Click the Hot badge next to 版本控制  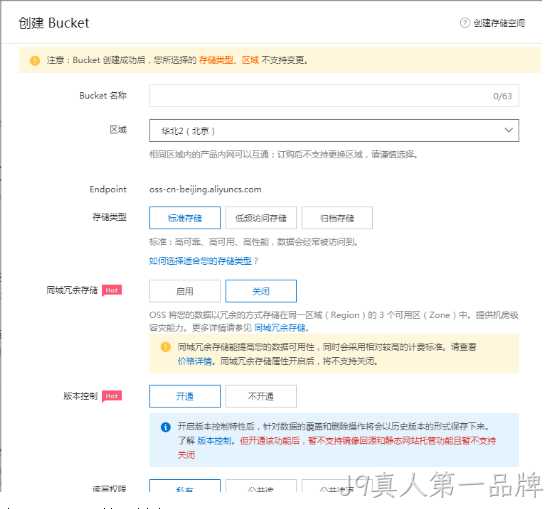point(112,396)
